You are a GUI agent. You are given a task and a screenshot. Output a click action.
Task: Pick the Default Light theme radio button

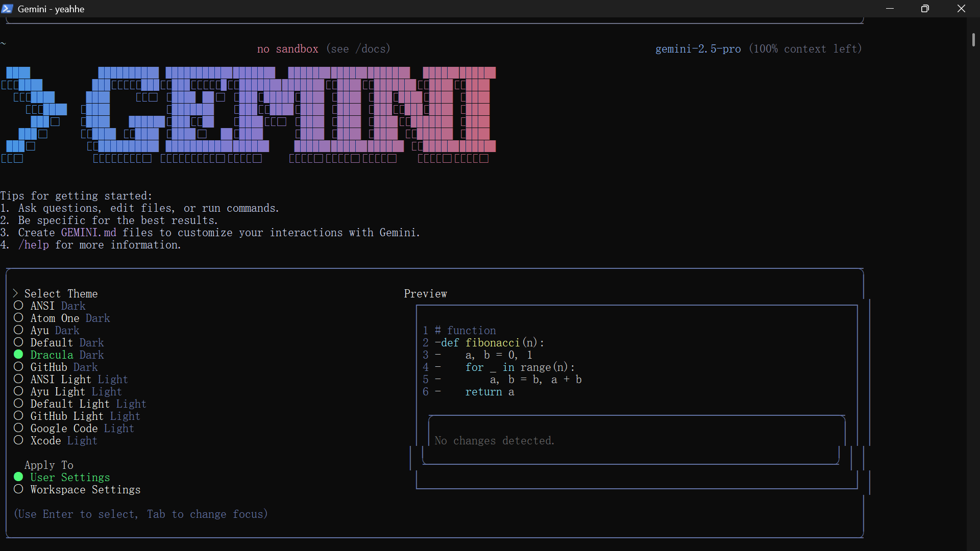click(18, 404)
